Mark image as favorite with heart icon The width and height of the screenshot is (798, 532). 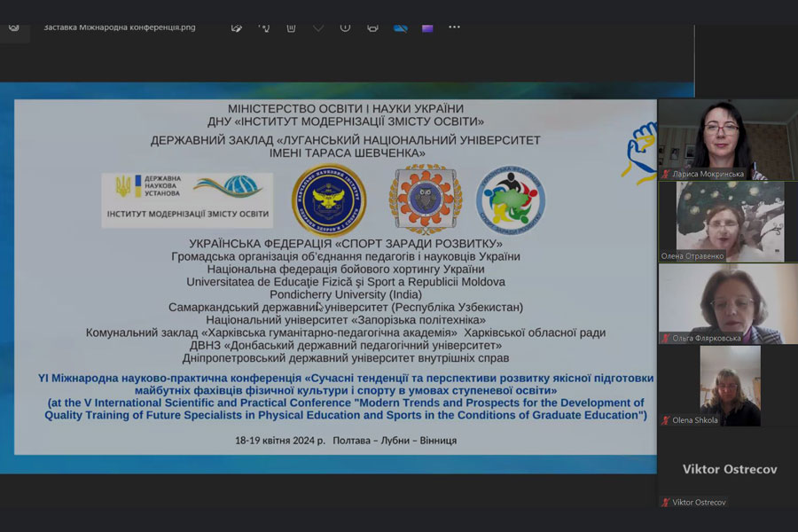[318, 28]
